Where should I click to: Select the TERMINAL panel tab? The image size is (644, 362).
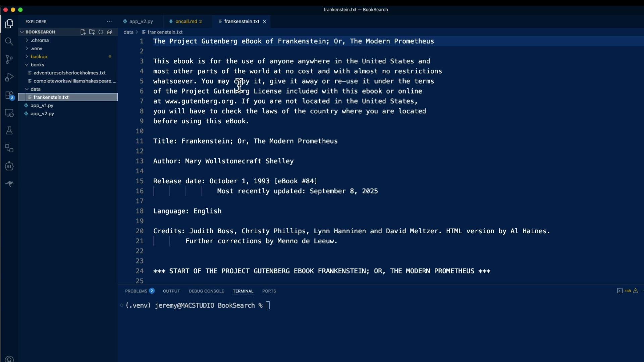(243, 291)
